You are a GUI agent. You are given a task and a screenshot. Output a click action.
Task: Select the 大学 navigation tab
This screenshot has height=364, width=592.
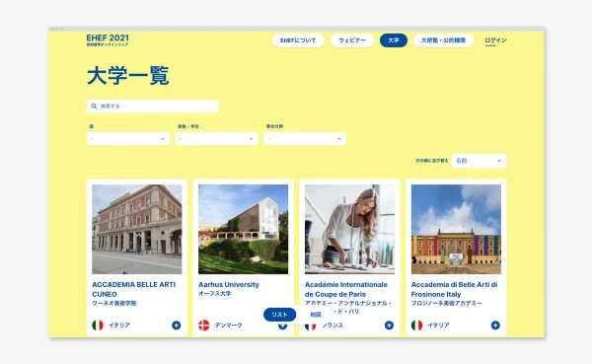click(394, 40)
